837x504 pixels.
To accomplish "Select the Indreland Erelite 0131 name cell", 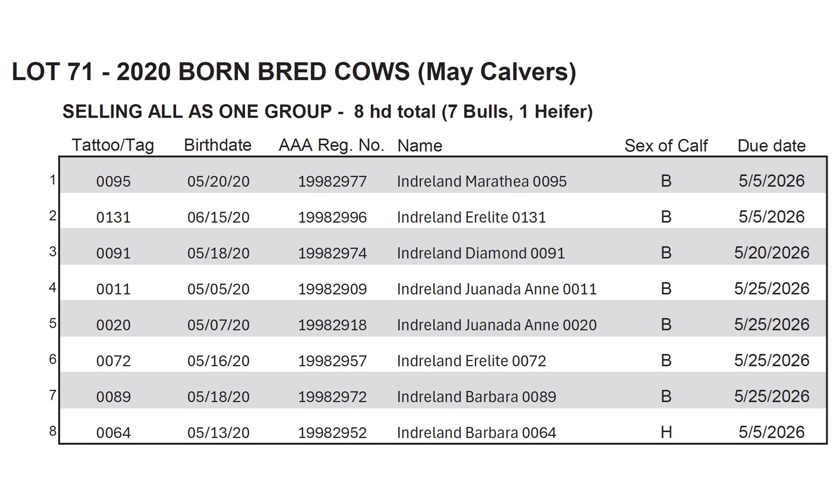I will (x=471, y=217).
